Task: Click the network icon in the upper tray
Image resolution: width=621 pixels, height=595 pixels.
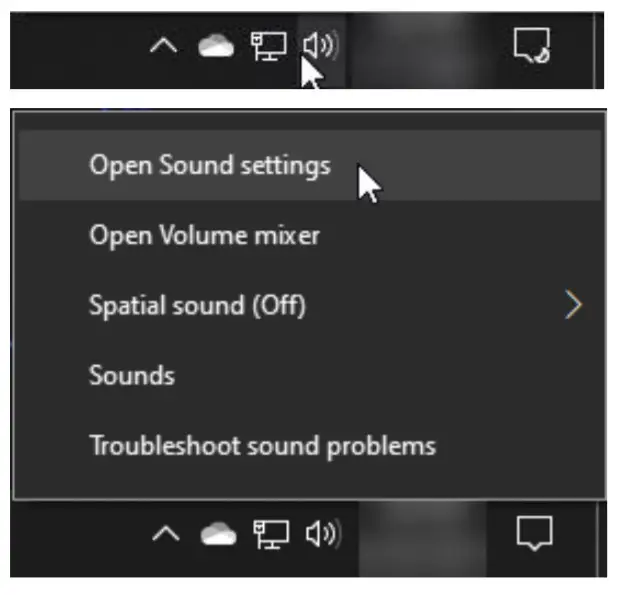Action: coord(268,46)
